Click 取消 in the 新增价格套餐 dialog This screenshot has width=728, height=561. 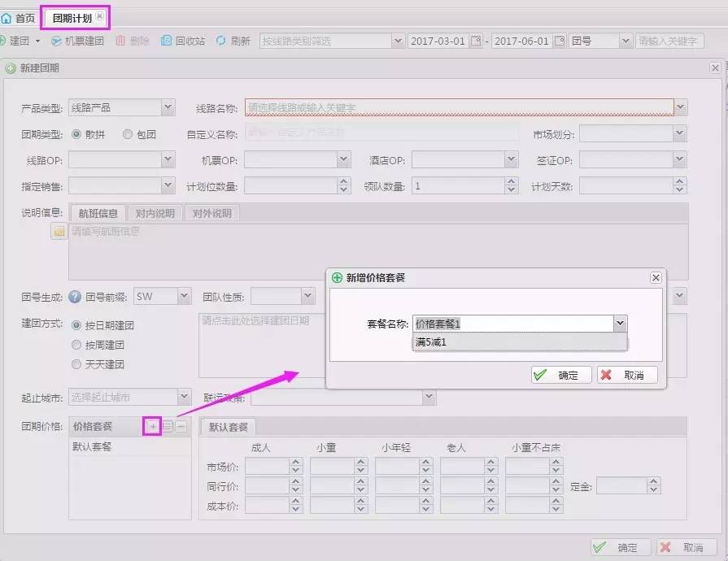(x=626, y=375)
